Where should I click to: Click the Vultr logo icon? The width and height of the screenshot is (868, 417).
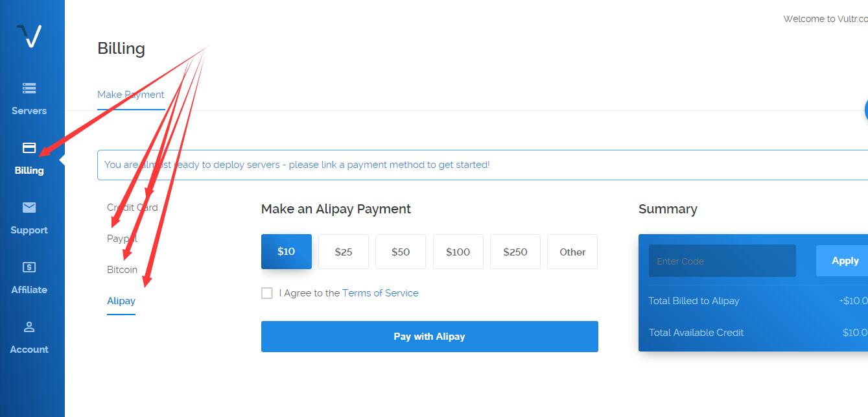(29, 36)
